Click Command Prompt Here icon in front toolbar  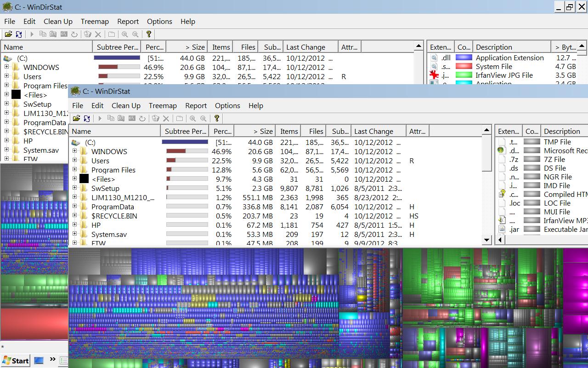click(132, 118)
